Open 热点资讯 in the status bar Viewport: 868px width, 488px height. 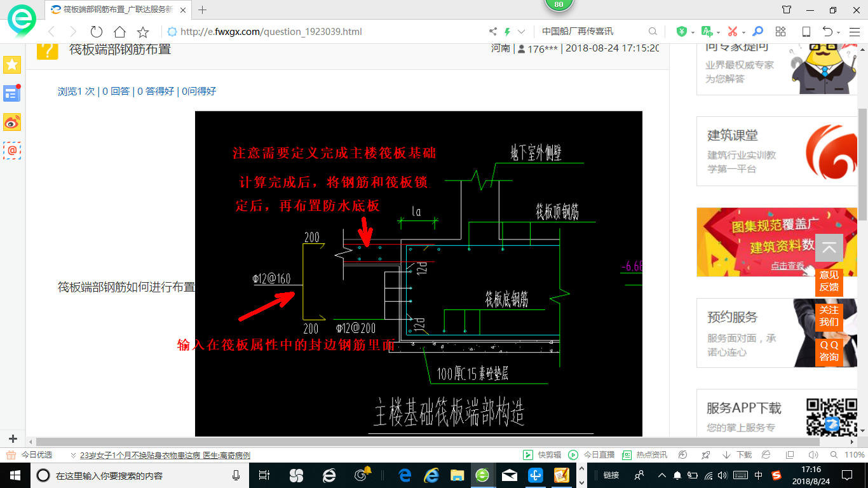645,455
